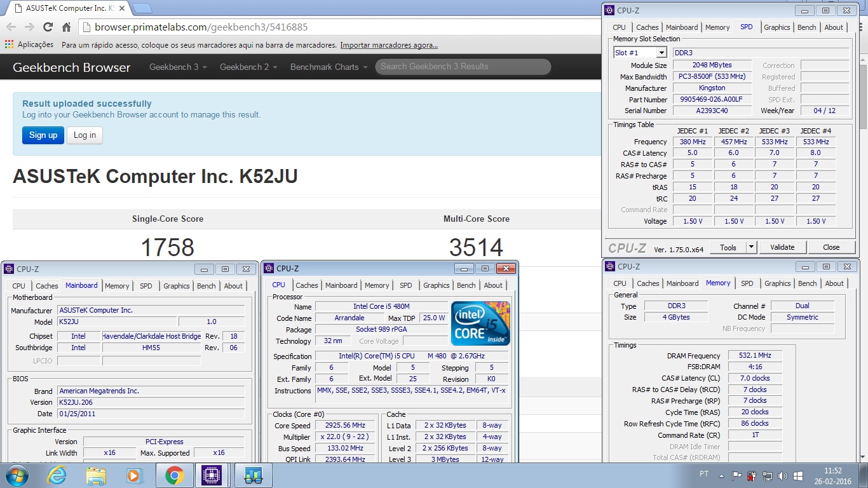Open Action Center flag icon
Viewport: 868px width, 488px height.
[737, 475]
